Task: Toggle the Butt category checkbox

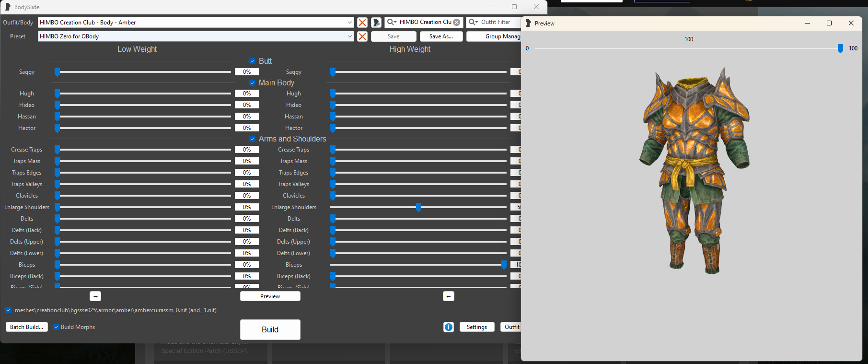Action: click(x=253, y=61)
